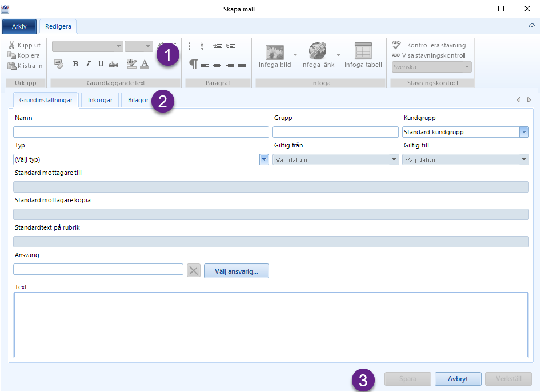Select the Redigera ribbon tab
The image size is (541, 392).
point(58,26)
